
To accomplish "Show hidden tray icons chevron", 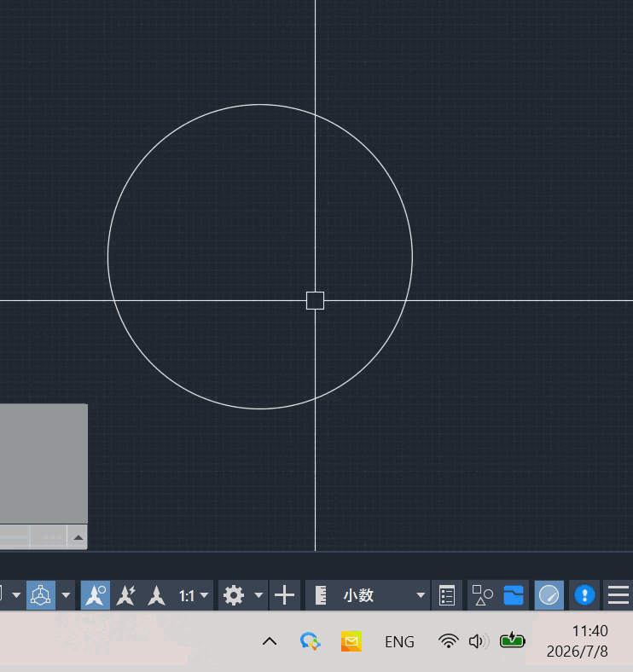I will point(270,641).
